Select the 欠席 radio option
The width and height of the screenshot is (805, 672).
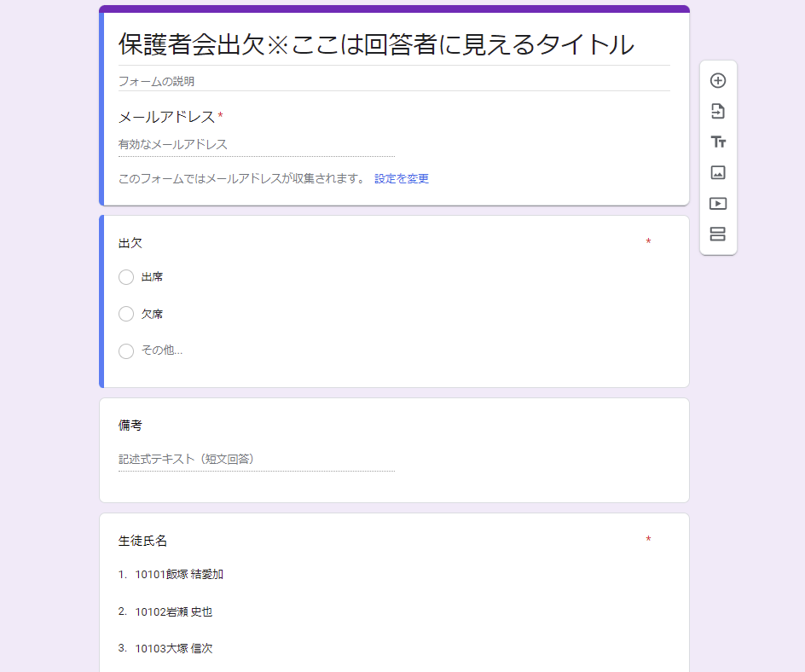[x=126, y=314]
